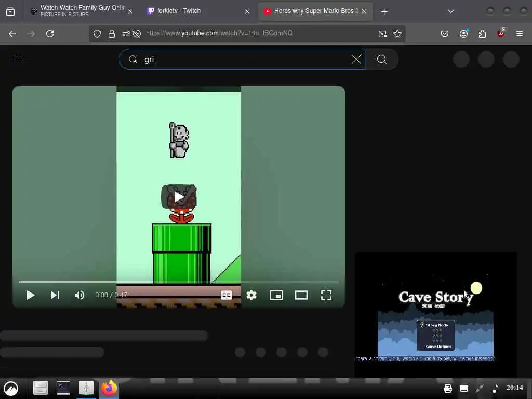Enable the YouTube miniplayer
Screen dimensions: 532x399
coord(276,295)
